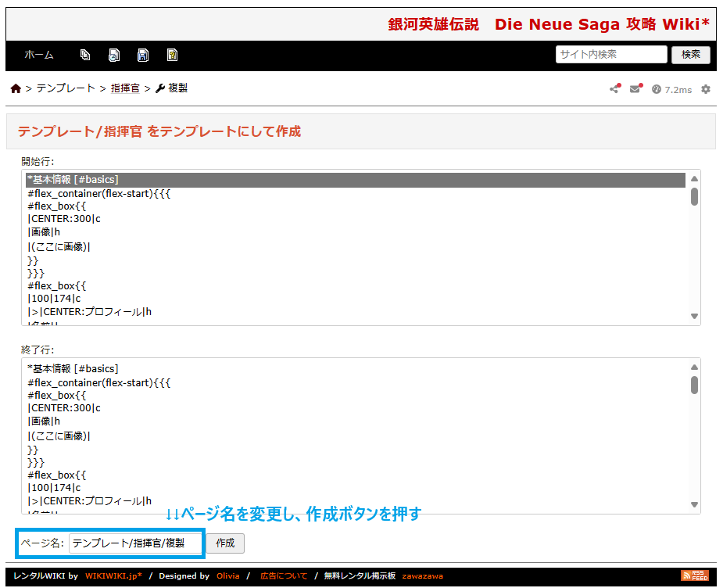723x588 pixels.
Task: Select |>|CENTER:プロフィール|h in 開始行 list
Action: coord(356,312)
